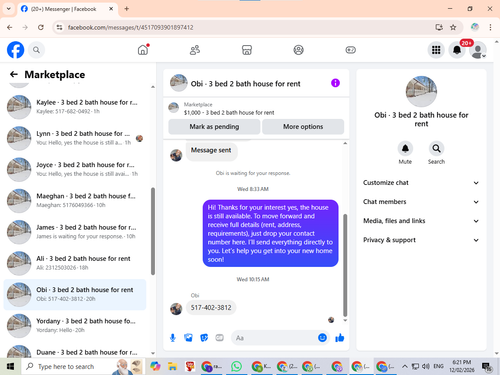
Task: Open Copilot from the taskbar
Action: pos(155,366)
